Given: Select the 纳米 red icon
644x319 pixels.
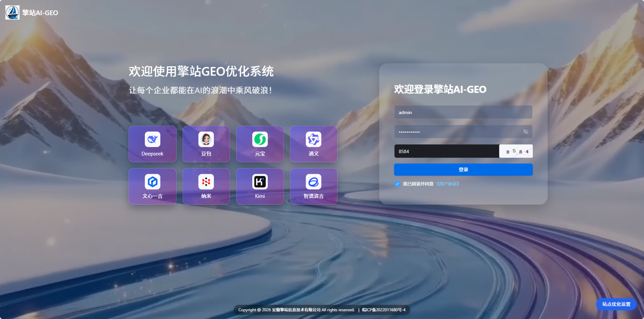Looking at the screenshot, I should tap(206, 182).
